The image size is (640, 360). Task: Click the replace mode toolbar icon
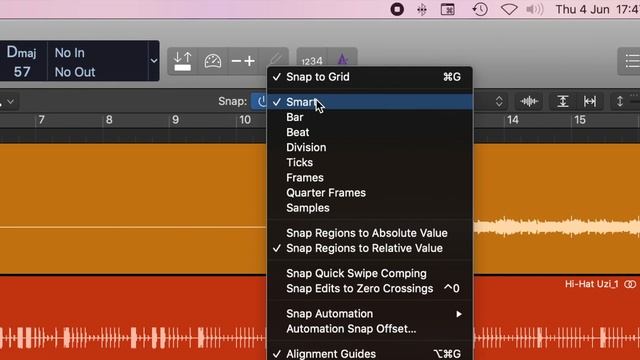(182, 61)
